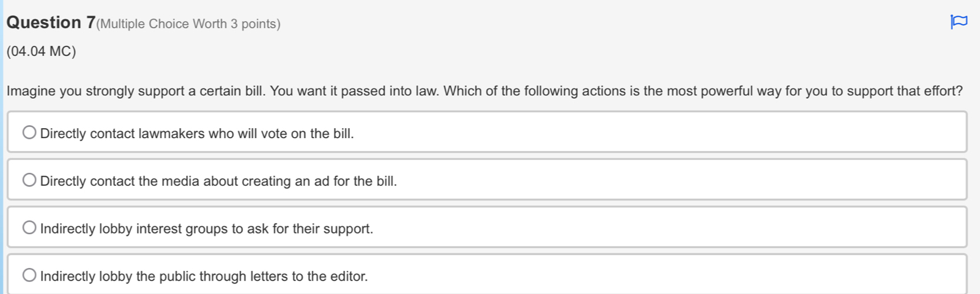
Task: Click the 'Question 7' heading
Action: (x=50, y=22)
